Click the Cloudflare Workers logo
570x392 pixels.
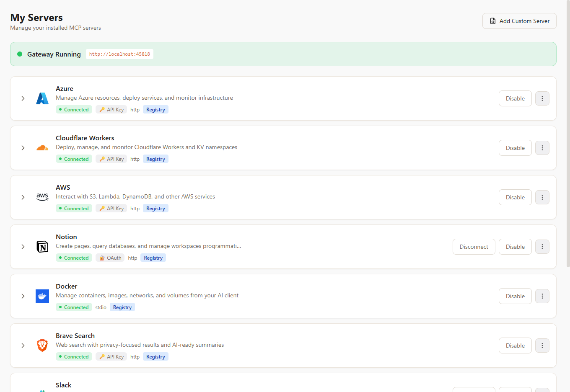pyautogui.click(x=42, y=148)
